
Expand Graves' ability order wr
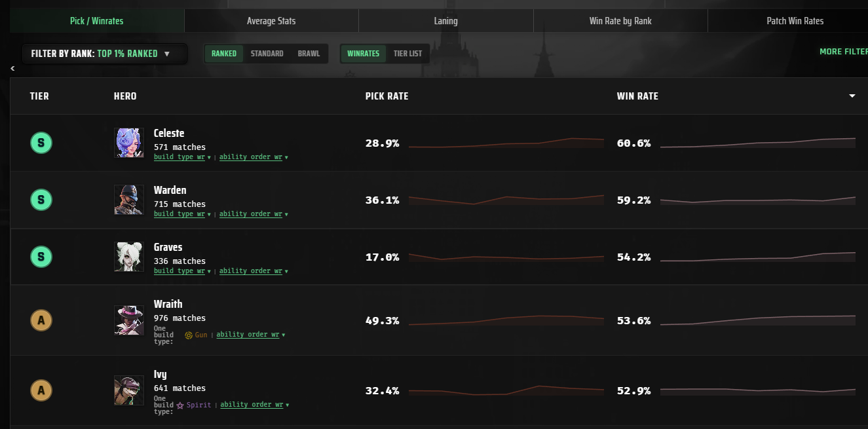click(254, 271)
